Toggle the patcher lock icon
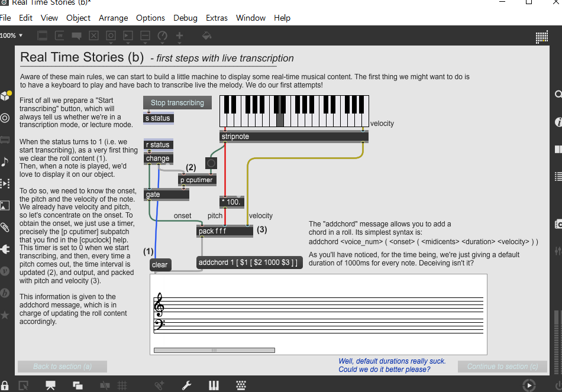562x392 pixels. pos(5,385)
